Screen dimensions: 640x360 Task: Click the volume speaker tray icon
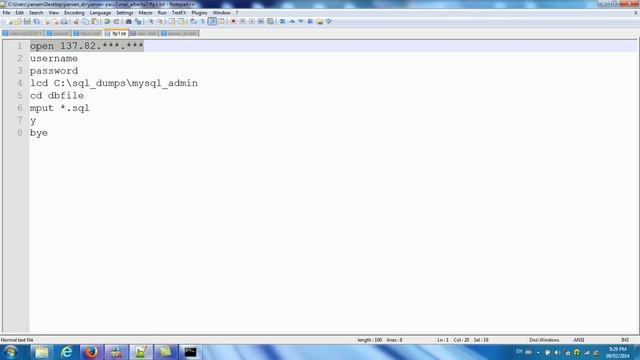pyautogui.click(x=557, y=352)
